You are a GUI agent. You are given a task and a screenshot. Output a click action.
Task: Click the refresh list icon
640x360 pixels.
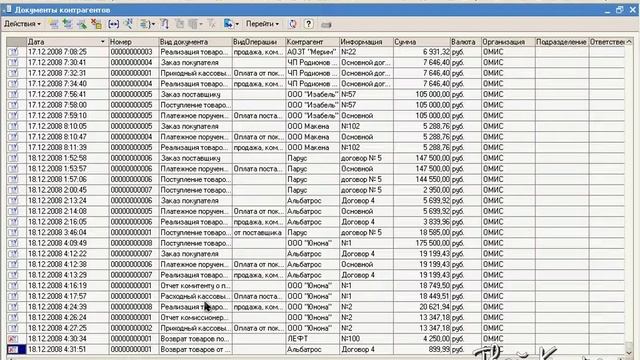tap(293, 24)
